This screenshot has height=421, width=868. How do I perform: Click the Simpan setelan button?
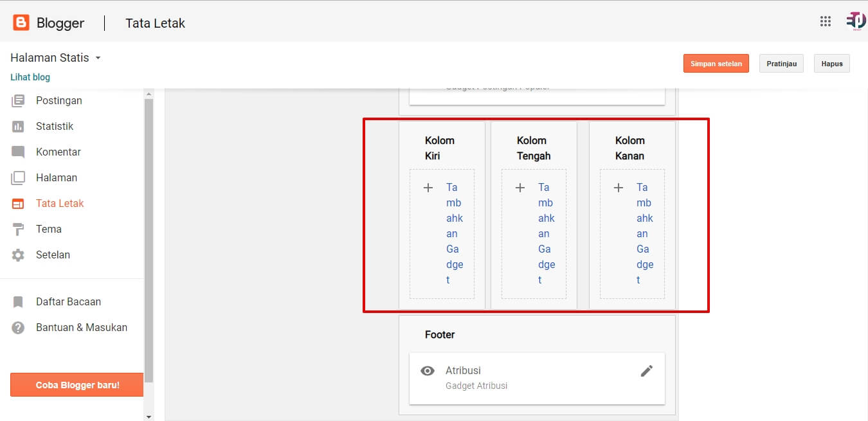[716, 63]
